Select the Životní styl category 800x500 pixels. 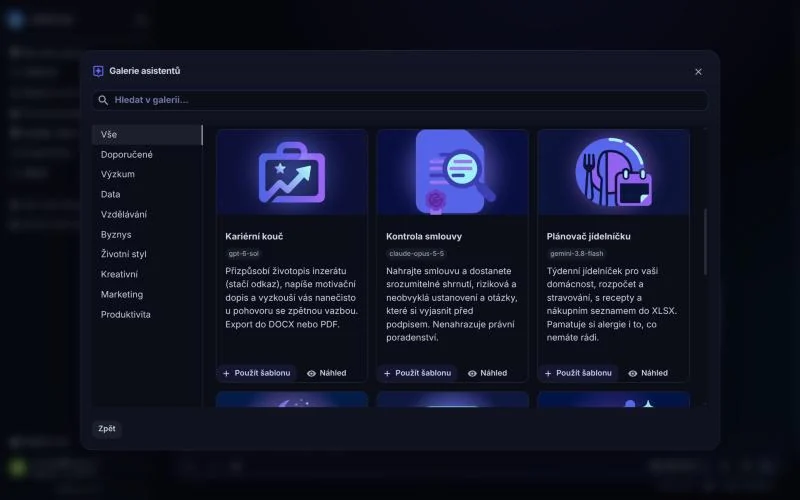click(147, 254)
